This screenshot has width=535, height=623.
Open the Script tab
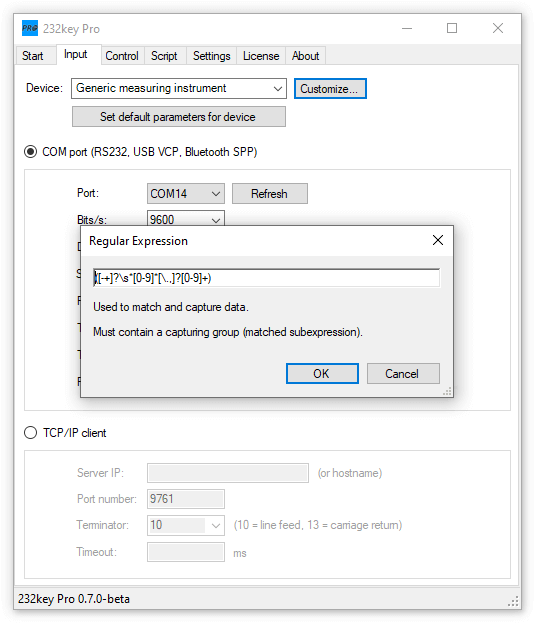click(x=164, y=56)
